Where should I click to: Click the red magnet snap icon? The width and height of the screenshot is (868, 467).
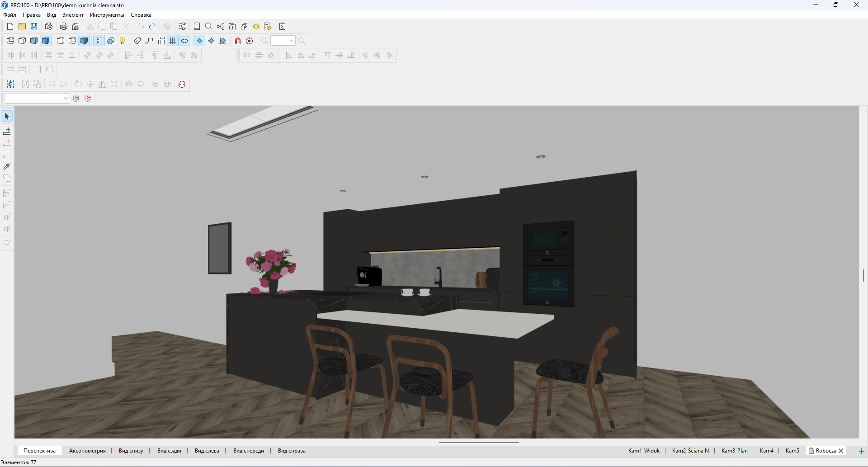coord(237,41)
